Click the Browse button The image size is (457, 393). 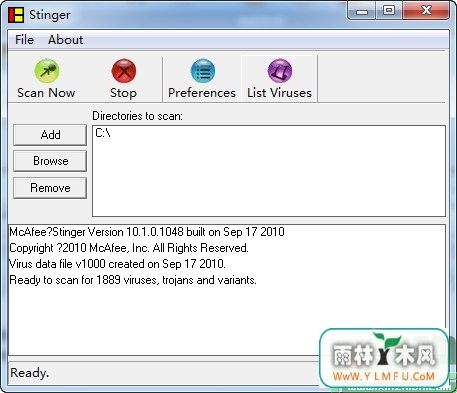[x=50, y=161]
